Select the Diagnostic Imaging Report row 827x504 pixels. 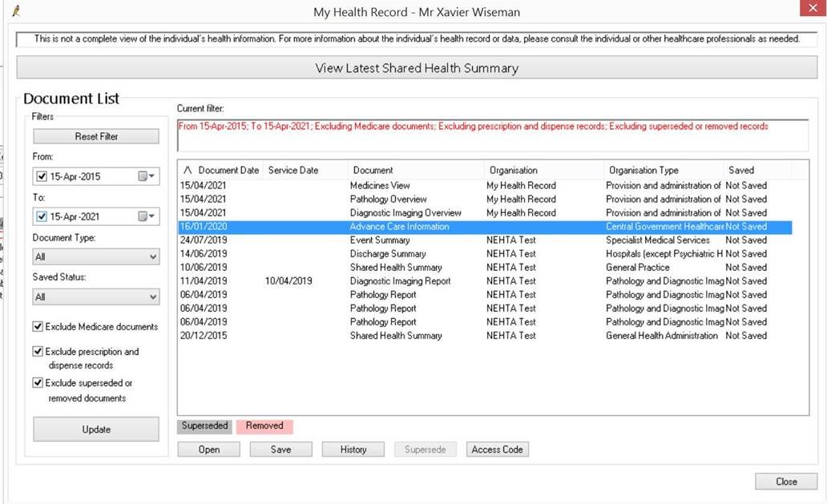click(486, 281)
